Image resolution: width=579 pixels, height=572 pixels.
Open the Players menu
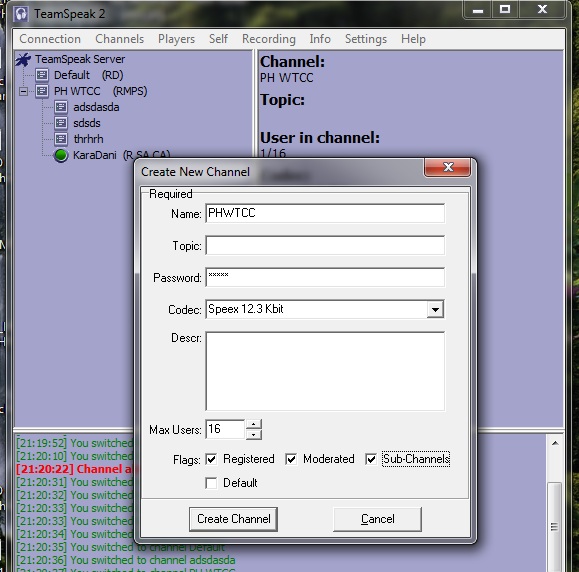[x=177, y=39]
